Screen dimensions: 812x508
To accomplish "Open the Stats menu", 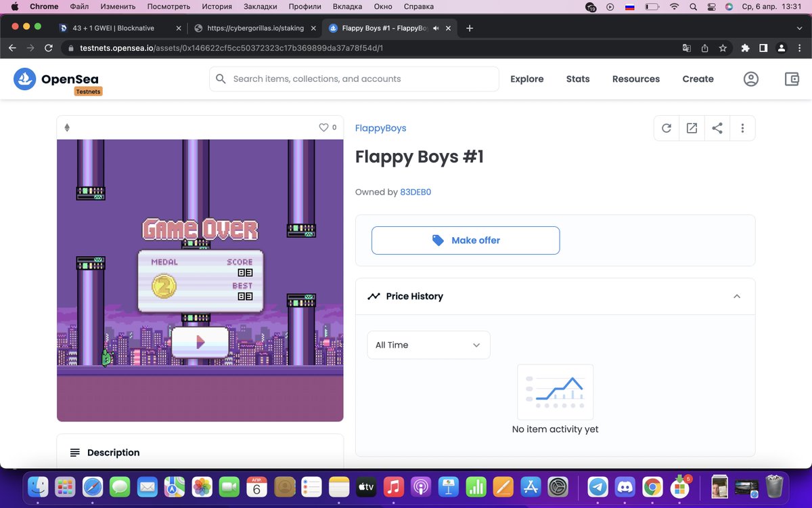I will (x=578, y=79).
